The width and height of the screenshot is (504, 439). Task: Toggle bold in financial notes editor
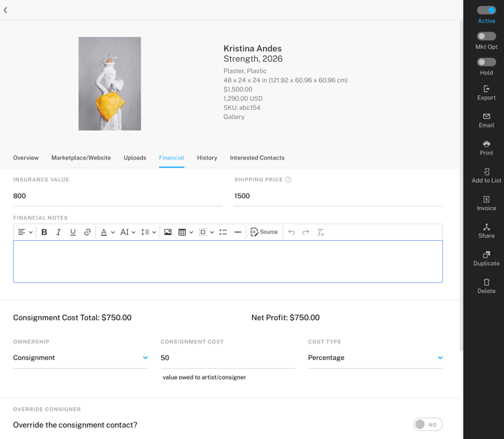[44, 232]
